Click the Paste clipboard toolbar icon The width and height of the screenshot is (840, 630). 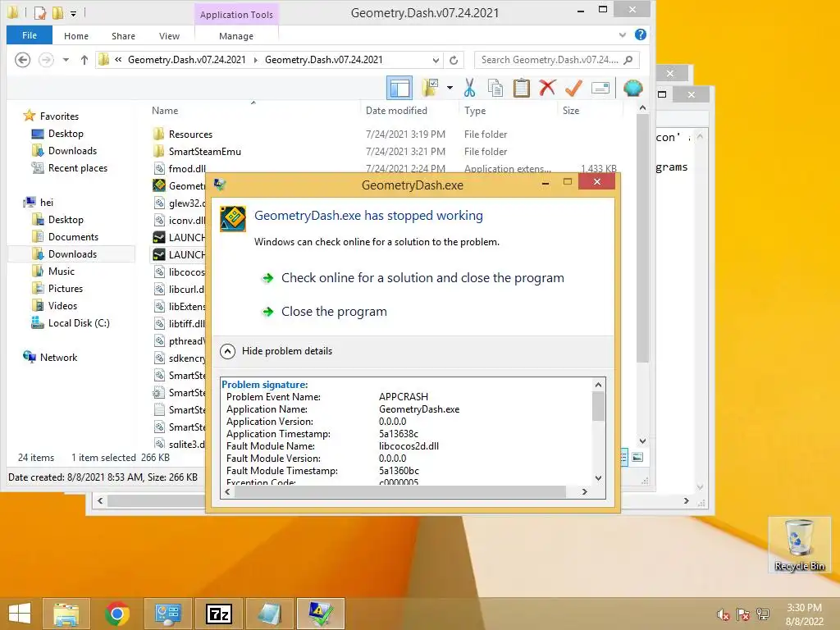521,88
